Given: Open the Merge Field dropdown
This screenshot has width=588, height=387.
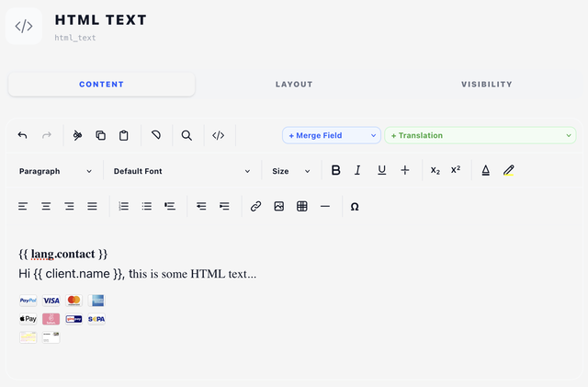Looking at the screenshot, I should (x=332, y=135).
